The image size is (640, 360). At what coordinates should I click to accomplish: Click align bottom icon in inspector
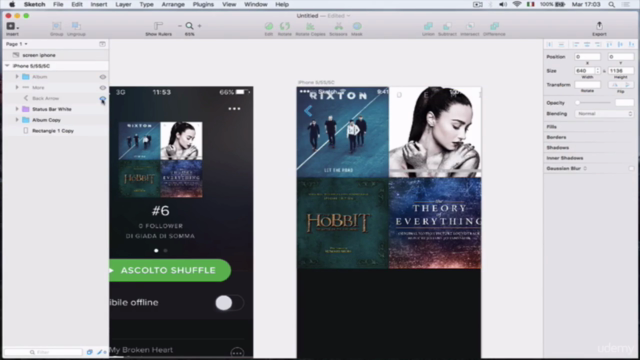click(x=631, y=44)
